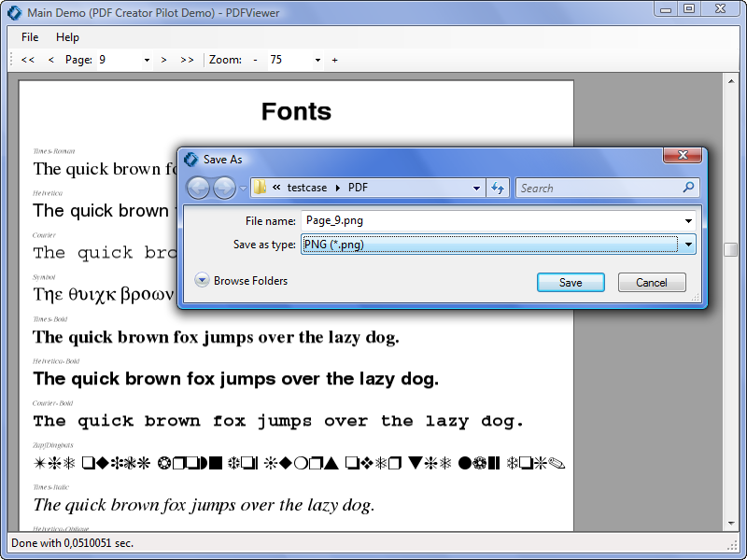Expand Browse Folders
This screenshot has width=747, height=560.
click(241, 281)
